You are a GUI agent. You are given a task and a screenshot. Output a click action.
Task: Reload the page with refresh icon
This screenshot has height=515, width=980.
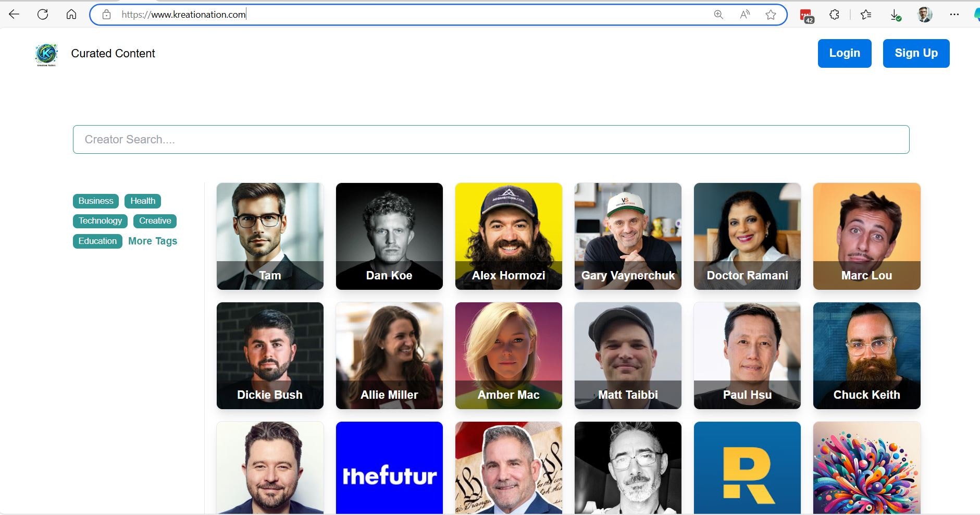pyautogui.click(x=43, y=15)
